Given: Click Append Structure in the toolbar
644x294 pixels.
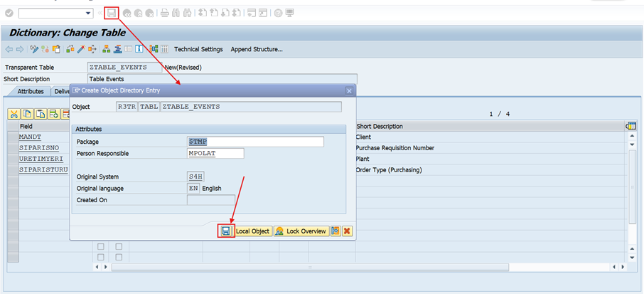Looking at the screenshot, I should (257, 49).
